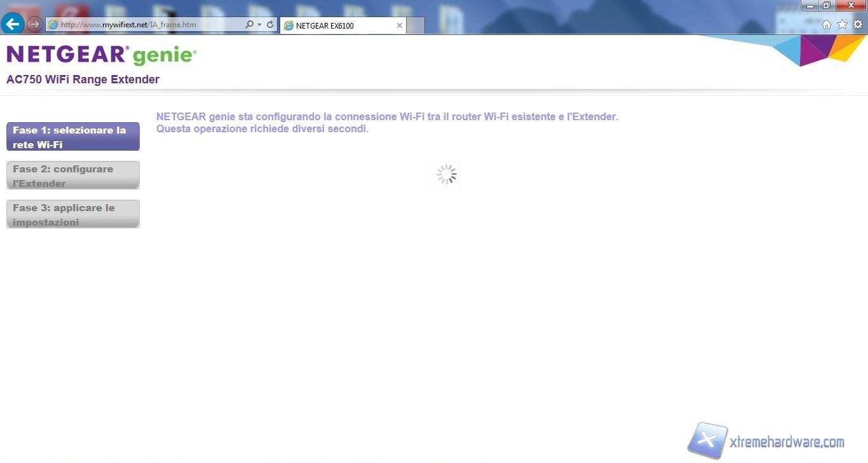Open Favorites using the star icon
This screenshot has width=868, height=463.
pyautogui.click(x=842, y=25)
